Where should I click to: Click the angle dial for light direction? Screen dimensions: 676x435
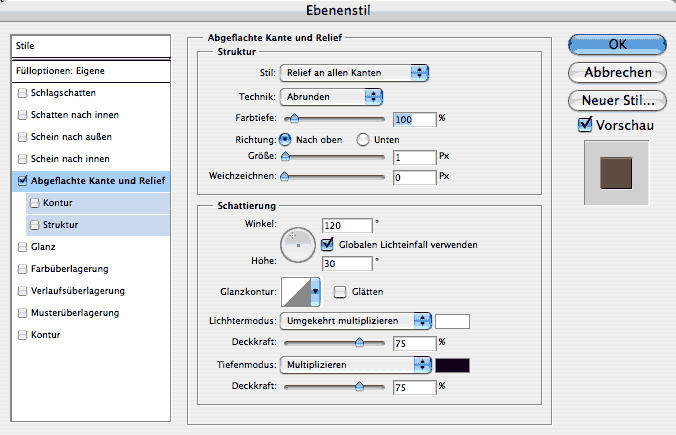point(297,243)
